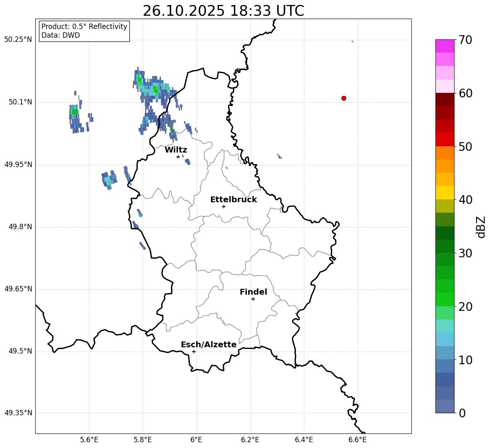Click the magenta 70 dBZ colorbar segment
Image resolution: width=491 pixels, height=448 pixels.
445,46
